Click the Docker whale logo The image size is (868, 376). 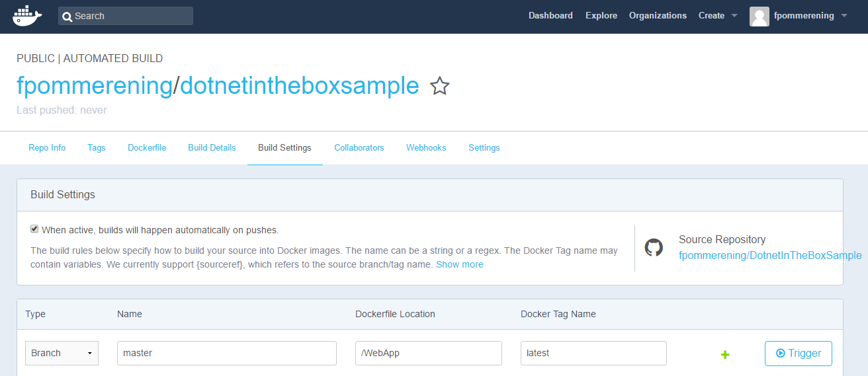click(27, 16)
